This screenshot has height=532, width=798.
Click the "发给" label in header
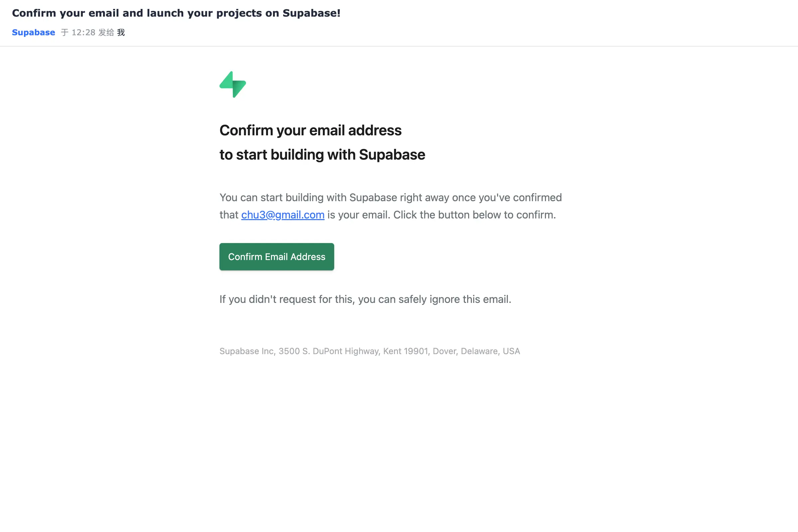(x=106, y=32)
